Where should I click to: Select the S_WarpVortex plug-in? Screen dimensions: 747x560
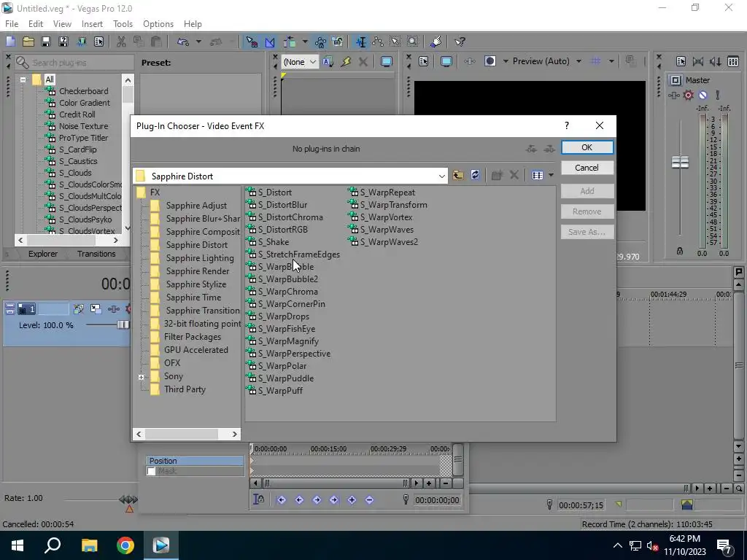click(386, 217)
